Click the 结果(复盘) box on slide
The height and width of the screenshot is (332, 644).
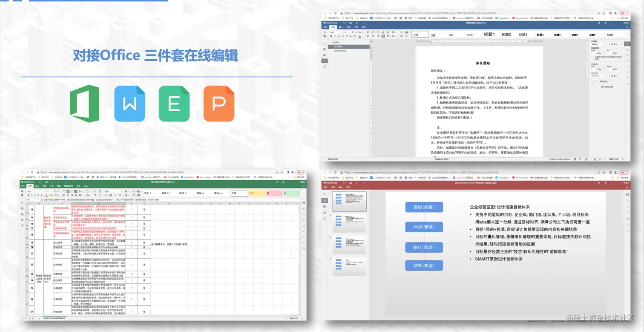424,266
